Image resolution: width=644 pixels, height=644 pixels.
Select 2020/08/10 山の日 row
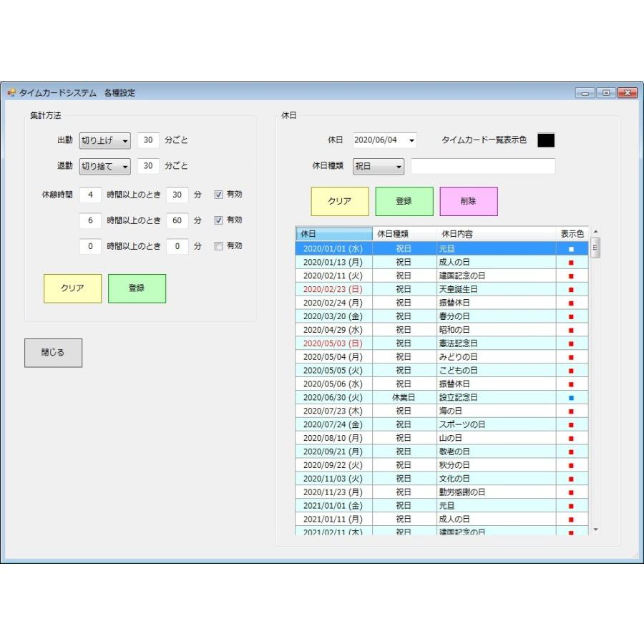441,438
